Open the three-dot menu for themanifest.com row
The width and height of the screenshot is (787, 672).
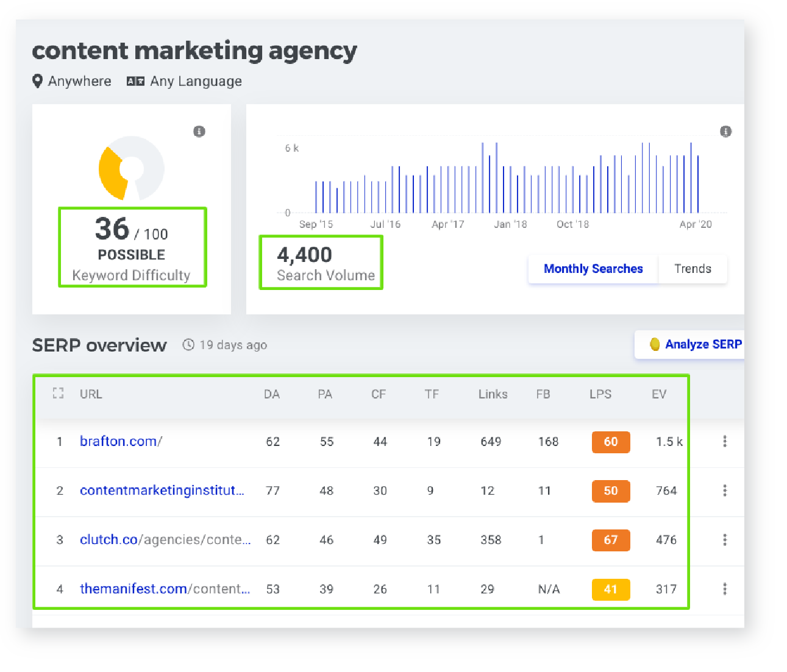coord(725,589)
